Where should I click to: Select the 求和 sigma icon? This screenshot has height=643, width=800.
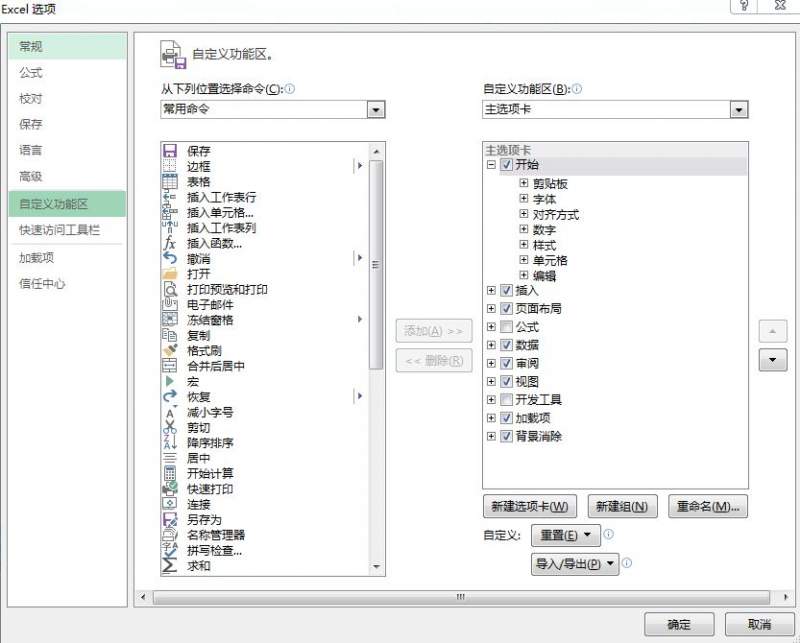tap(169, 565)
